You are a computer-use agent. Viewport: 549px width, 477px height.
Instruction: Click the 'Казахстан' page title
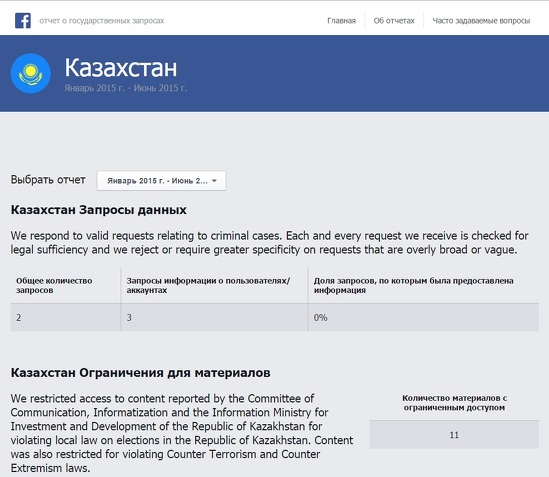point(121,68)
